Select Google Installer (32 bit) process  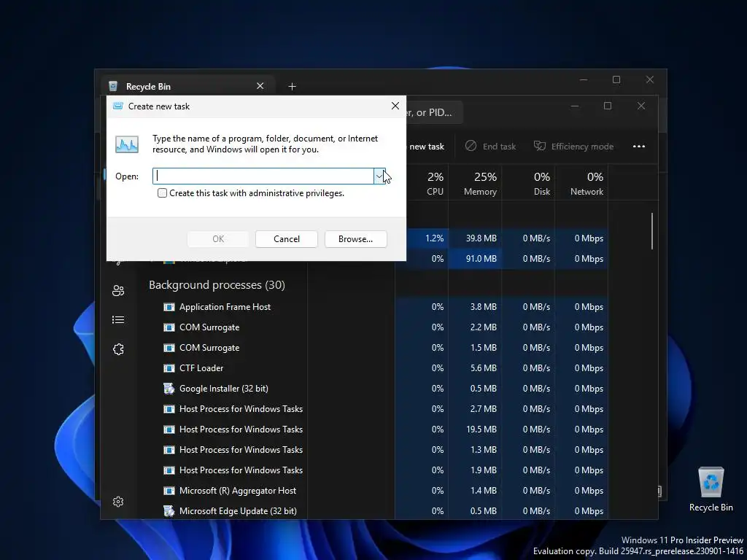coord(223,389)
